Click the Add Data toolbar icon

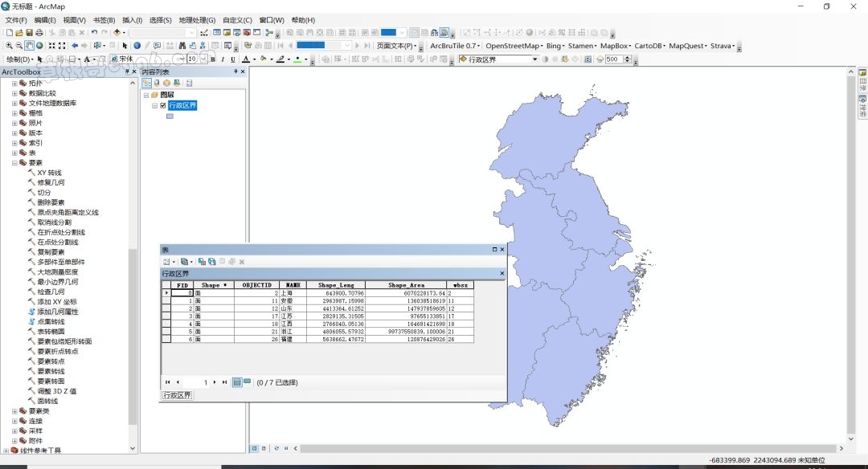(x=117, y=33)
